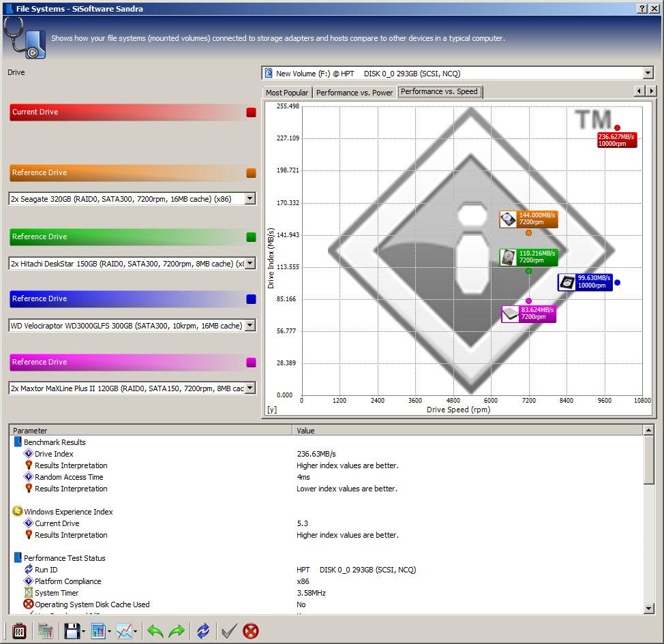Click the magenta 83.624MB/s drive icon
The image size is (664, 644).
pyautogui.click(x=510, y=313)
